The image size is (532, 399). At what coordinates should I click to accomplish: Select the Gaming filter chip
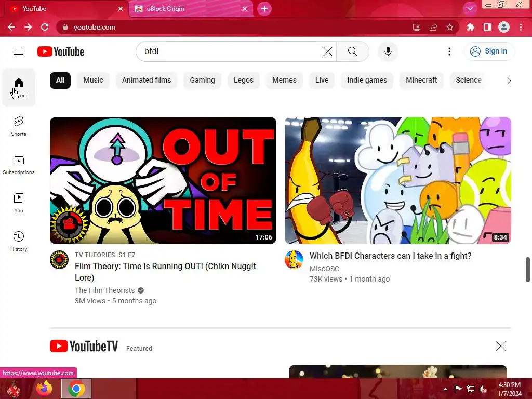(202, 81)
